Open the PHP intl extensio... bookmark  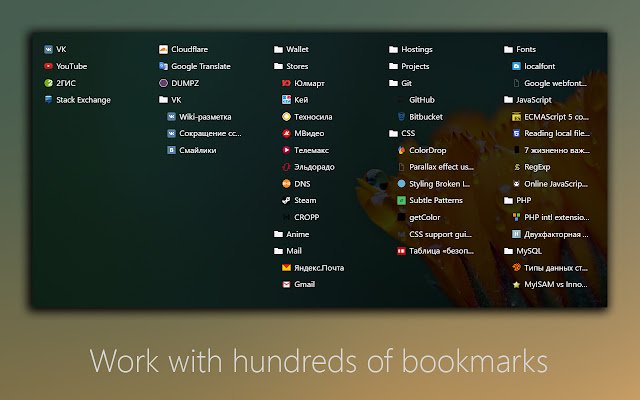tap(551, 218)
